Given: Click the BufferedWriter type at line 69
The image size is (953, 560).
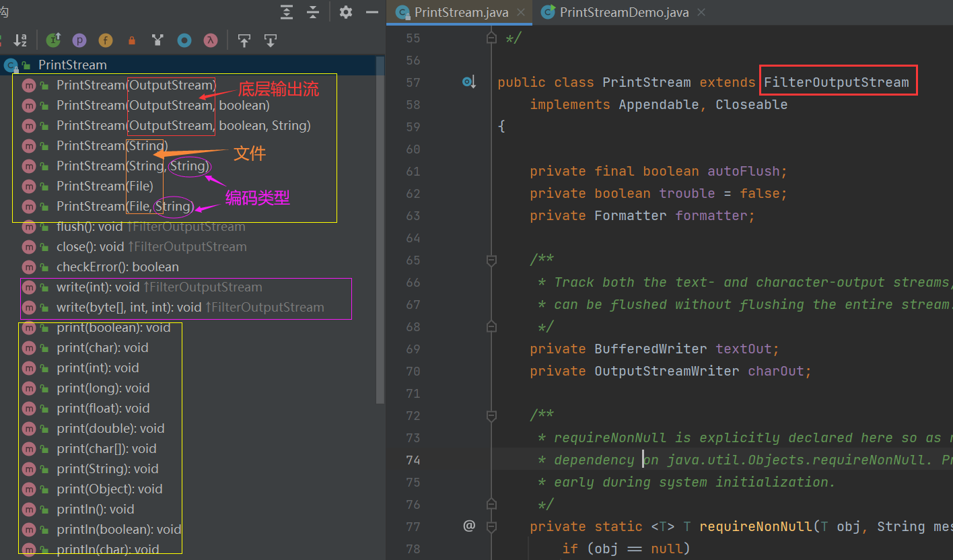Looking at the screenshot, I should coord(651,349).
